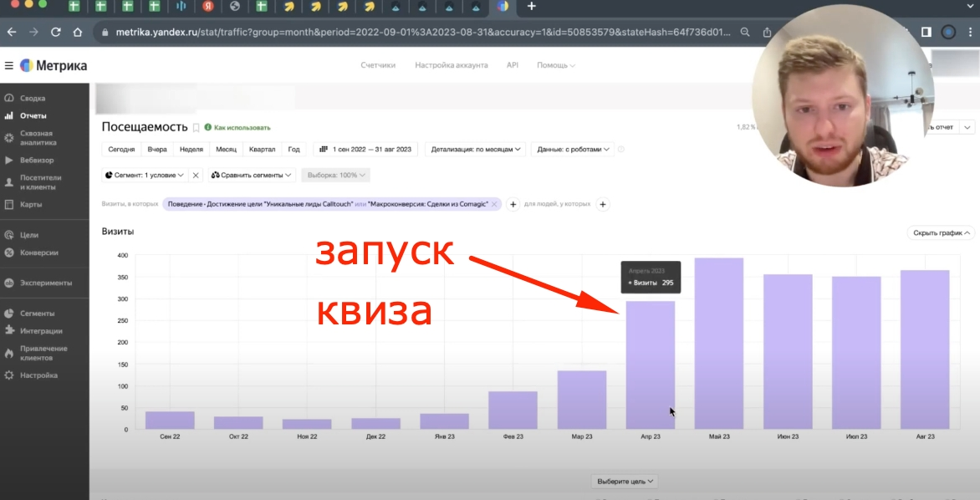Open Сегменты in the sidebar
980x500 pixels.
click(x=37, y=313)
